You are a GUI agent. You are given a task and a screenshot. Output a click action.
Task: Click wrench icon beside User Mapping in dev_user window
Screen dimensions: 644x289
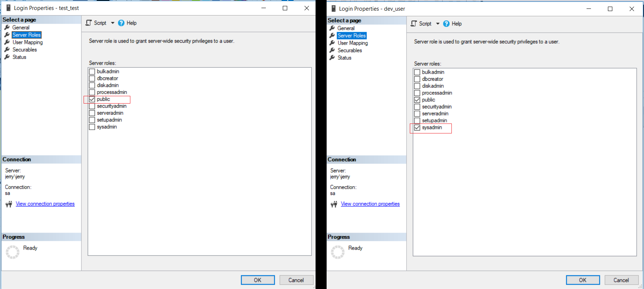coord(332,43)
